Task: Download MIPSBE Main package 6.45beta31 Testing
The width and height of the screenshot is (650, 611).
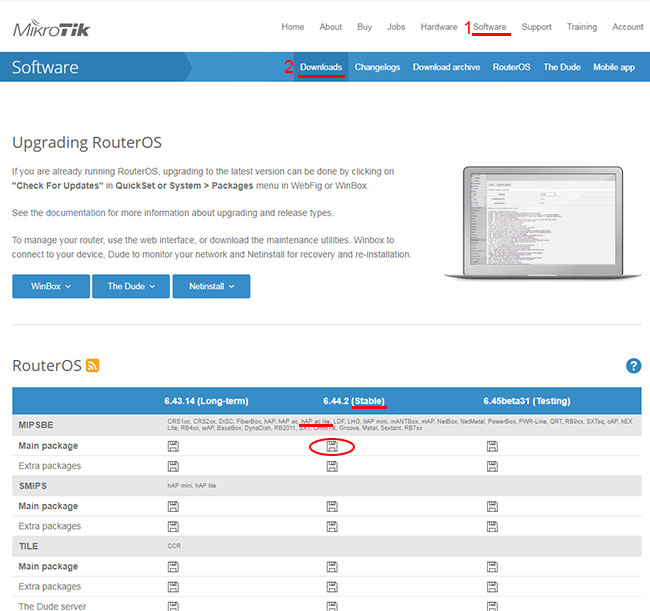Action: 492,446
